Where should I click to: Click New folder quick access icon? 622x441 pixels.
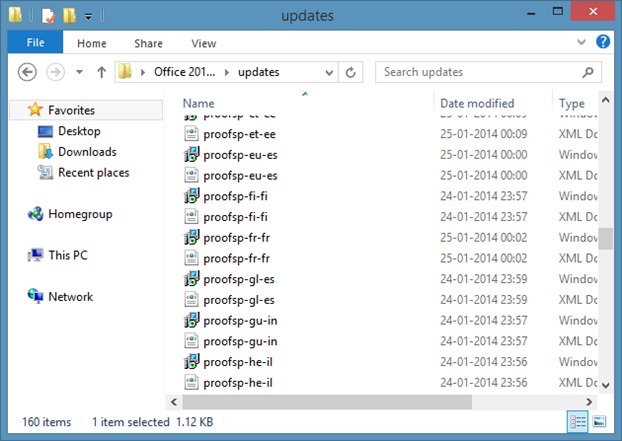tap(69, 16)
